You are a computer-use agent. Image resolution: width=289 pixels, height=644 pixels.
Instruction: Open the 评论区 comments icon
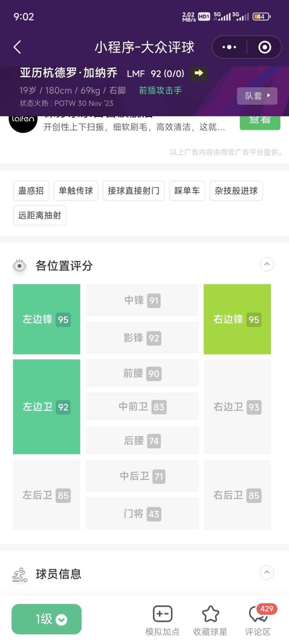coord(258,614)
